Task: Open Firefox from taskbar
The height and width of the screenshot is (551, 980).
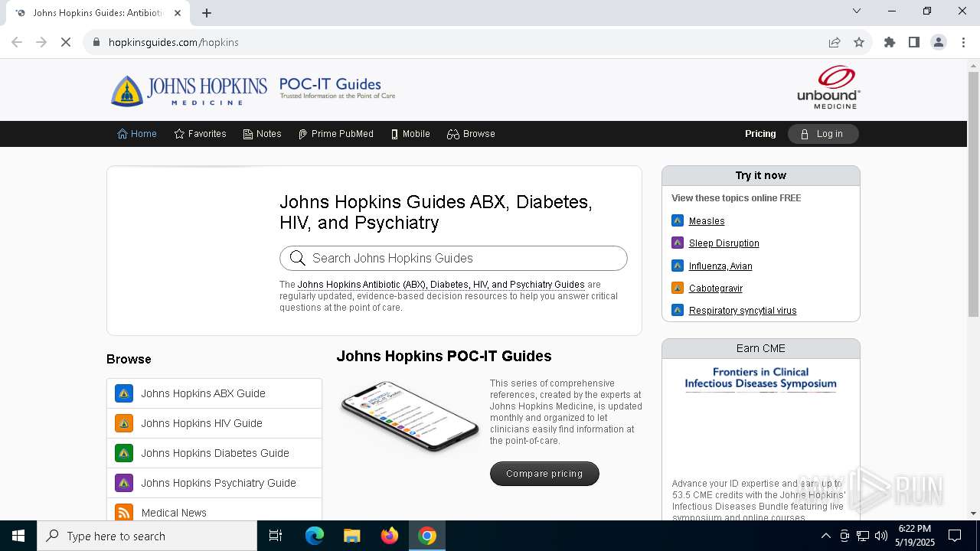Action: [390, 536]
